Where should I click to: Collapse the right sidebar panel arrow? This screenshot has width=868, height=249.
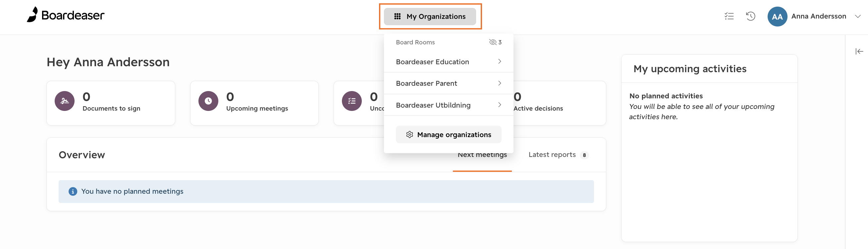pyautogui.click(x=859, y=51)
